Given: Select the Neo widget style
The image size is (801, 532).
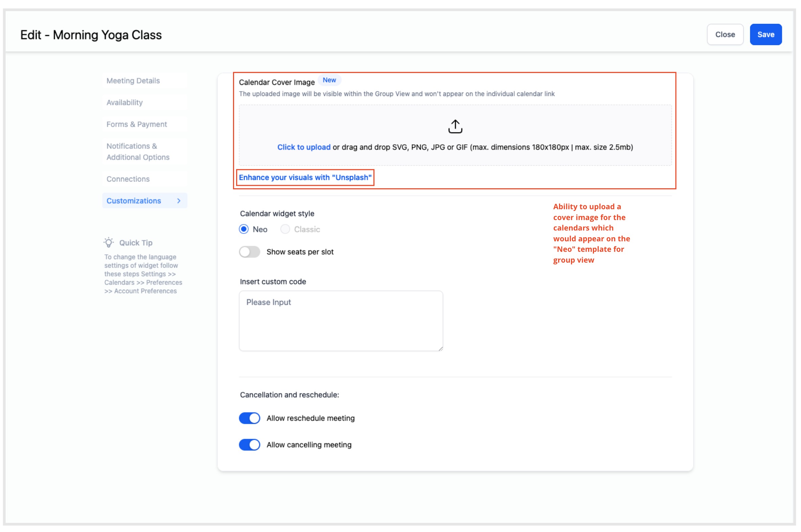Looking at the screenshot, I should (x=244, y=229).
